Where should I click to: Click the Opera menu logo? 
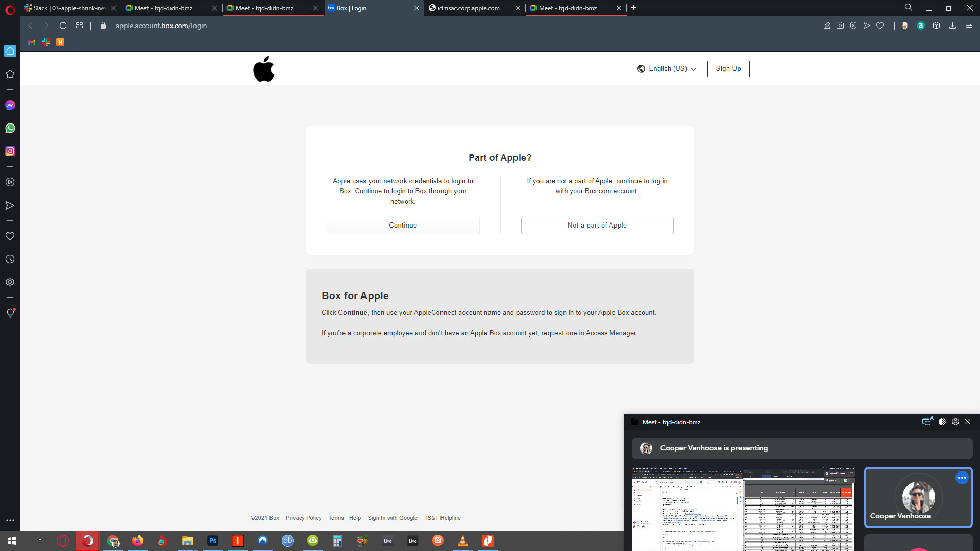10,10
